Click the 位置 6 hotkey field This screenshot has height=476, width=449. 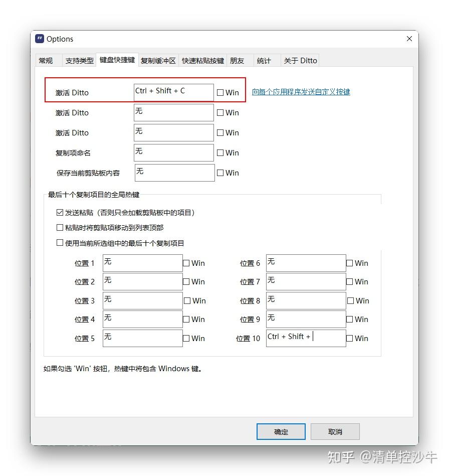point(306,263)
